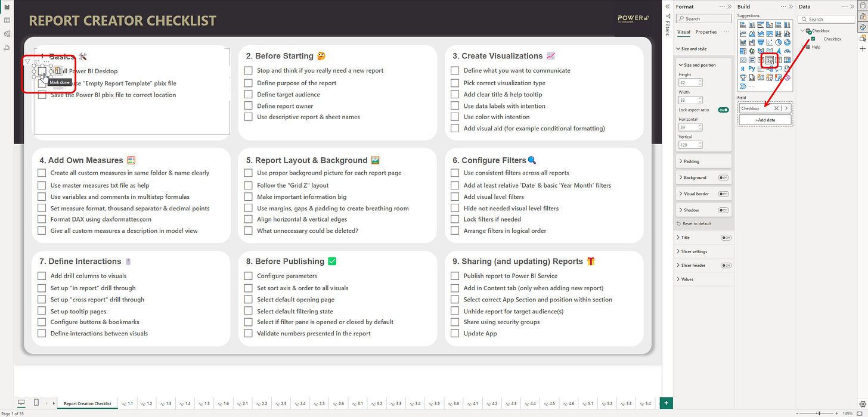
Task: Remove Checkbox field with X button
Action: pos(776,108)
